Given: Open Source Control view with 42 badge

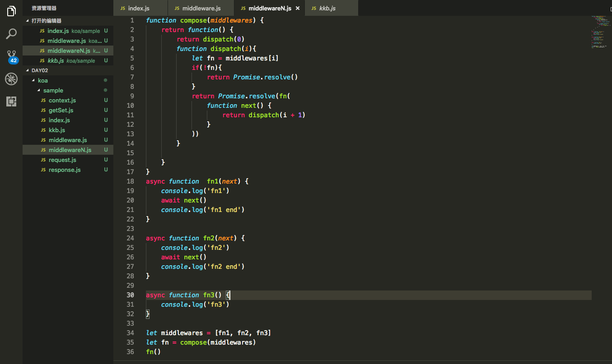Looking at the screenshot, I should tap(11, 57).
